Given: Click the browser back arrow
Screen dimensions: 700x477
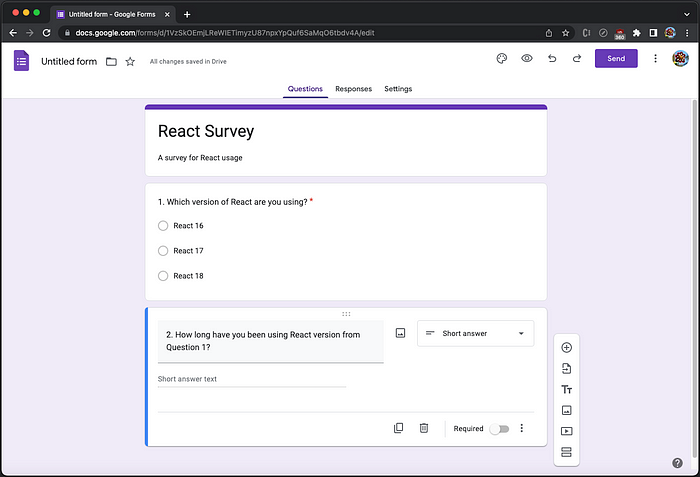Looking at the screenshot, I should click(x=13, y=33).
